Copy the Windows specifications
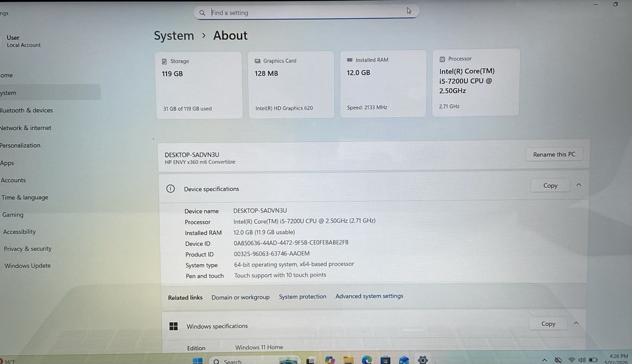The height and width of the screenshot is (364, 632). [548, 324]
